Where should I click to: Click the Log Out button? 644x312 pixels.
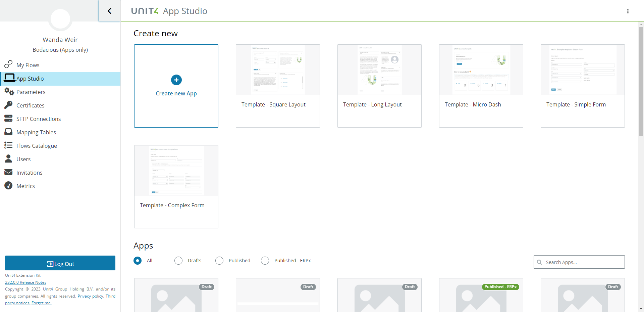pyautogui.click(x=60, y=263)
